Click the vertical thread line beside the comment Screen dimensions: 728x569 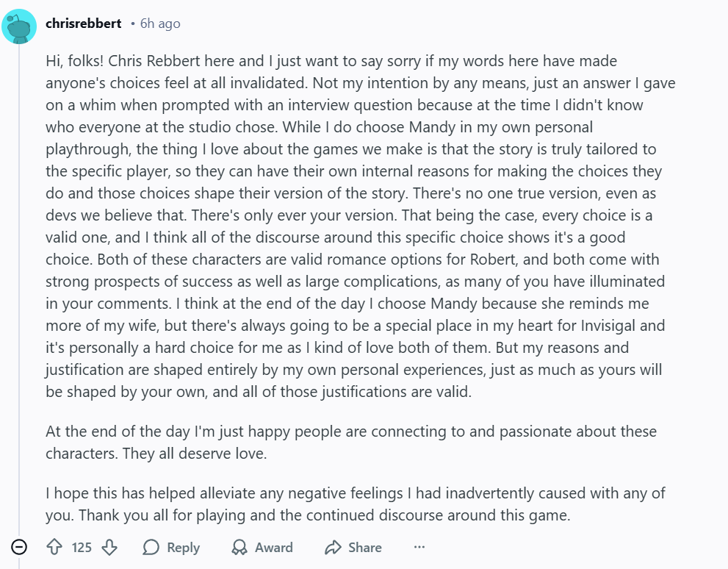click(19, 294)
